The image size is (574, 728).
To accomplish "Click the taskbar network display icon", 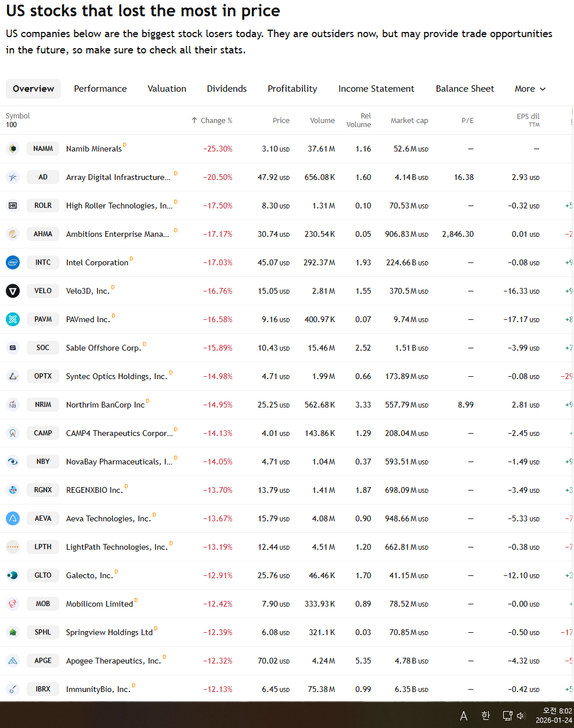I will pyautogui.click(x=507, y=716).
